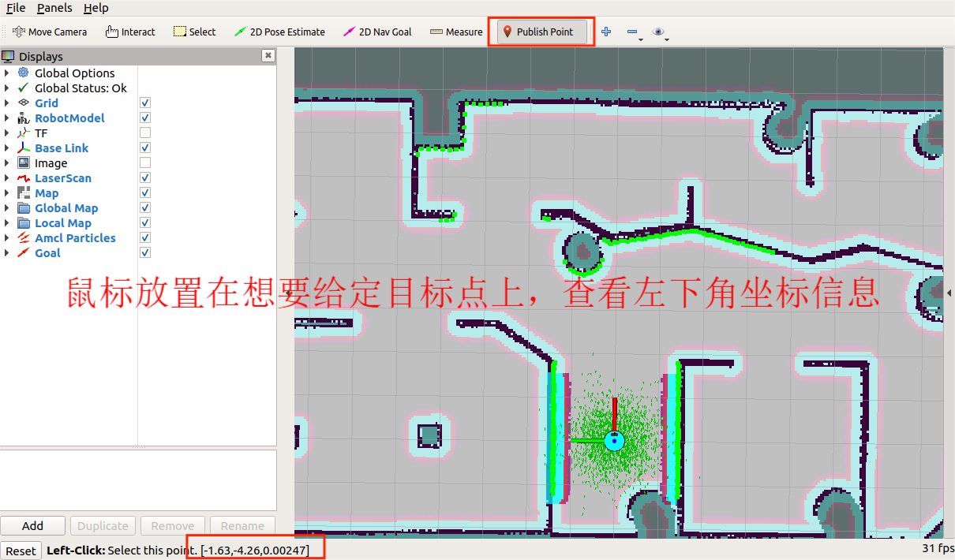Enable the TF display checkbox
955x560 pixels.
pyautogui.click(x=145, y=133)
